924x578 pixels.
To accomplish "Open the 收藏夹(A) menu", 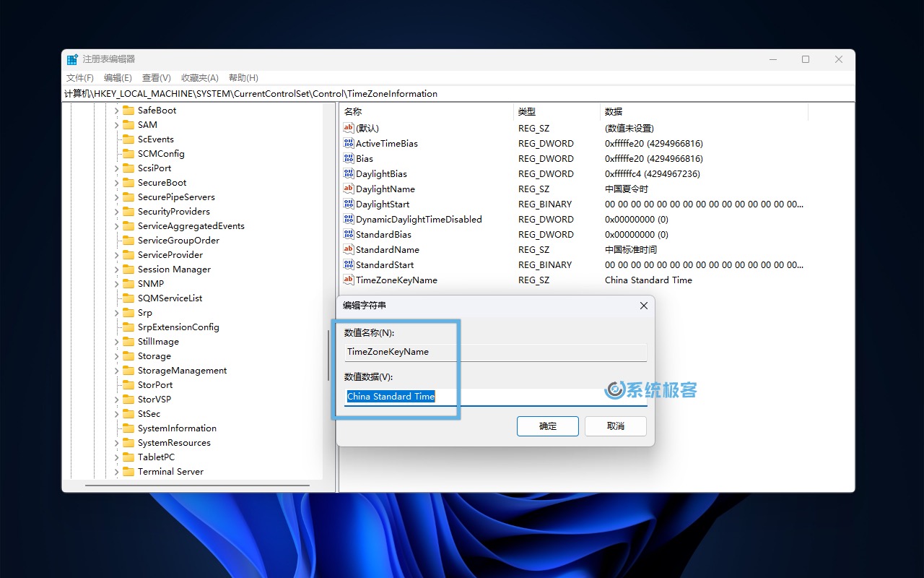I will [x=199, y=78].
